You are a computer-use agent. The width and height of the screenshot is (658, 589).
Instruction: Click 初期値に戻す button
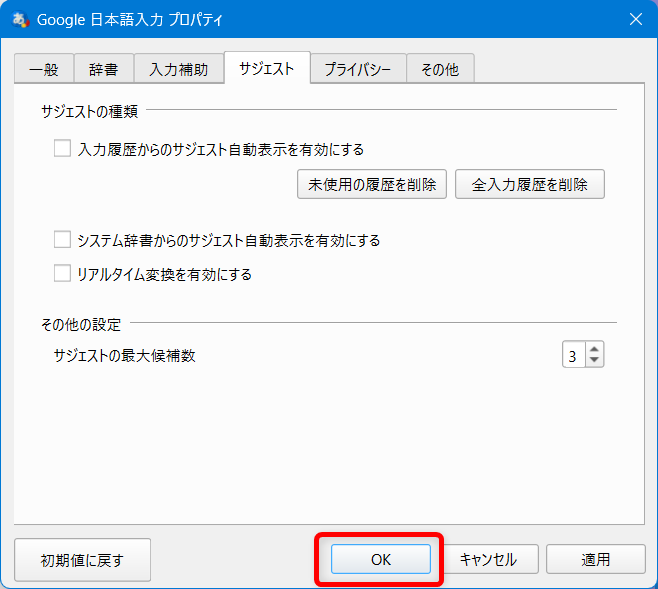[82, 560]
